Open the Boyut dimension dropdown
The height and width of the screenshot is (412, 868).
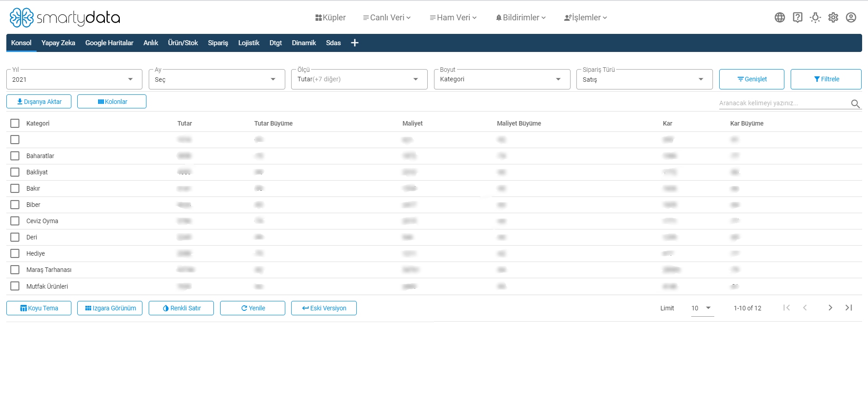[502, 80]
